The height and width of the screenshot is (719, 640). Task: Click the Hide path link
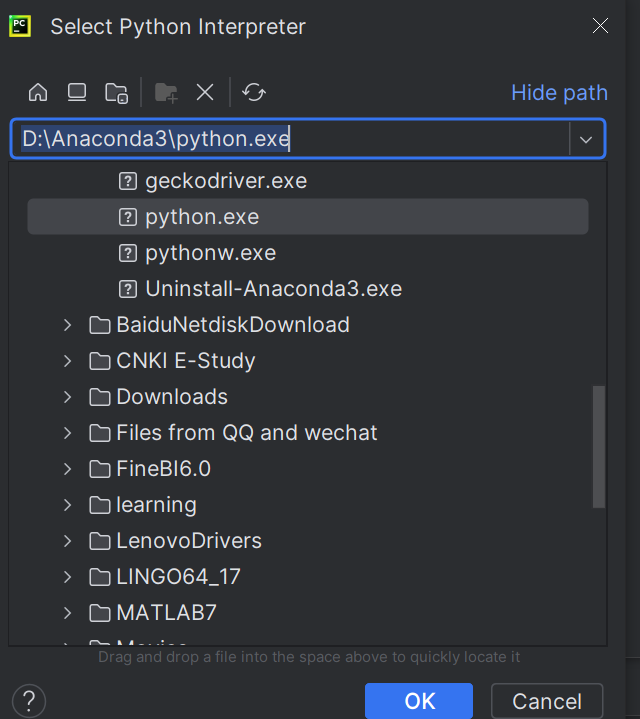[559, 93]
